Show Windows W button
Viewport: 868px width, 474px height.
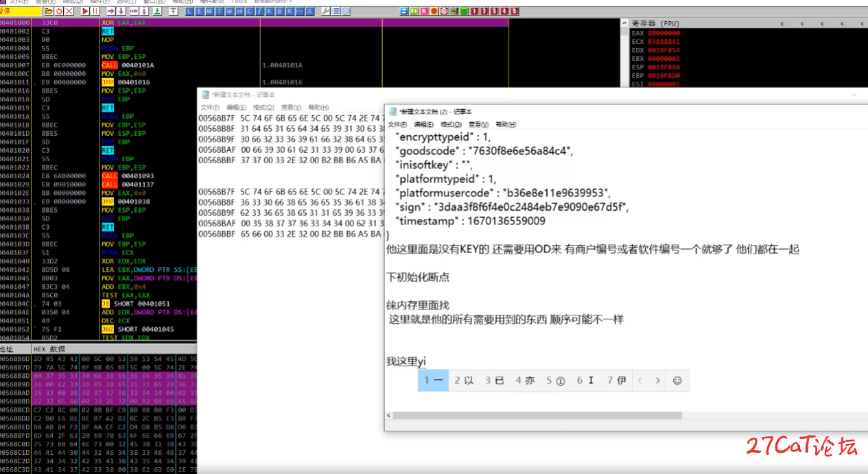[230, 11]
